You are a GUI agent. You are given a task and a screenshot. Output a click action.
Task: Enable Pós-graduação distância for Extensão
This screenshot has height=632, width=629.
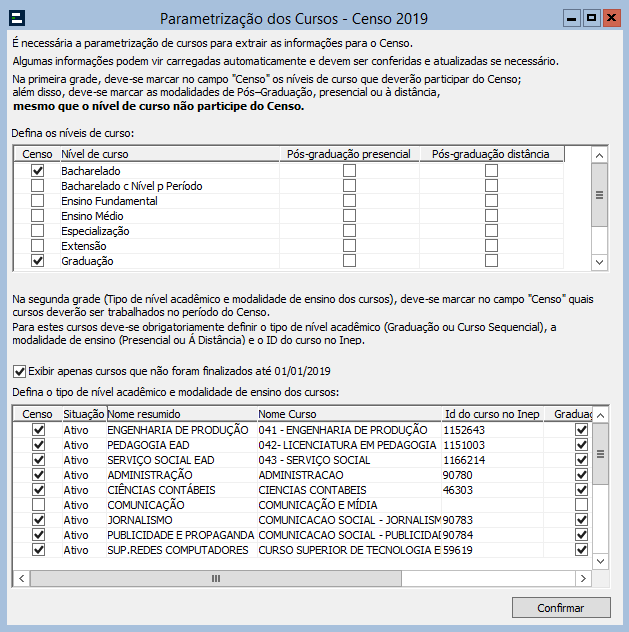click(x=491, y=246)
